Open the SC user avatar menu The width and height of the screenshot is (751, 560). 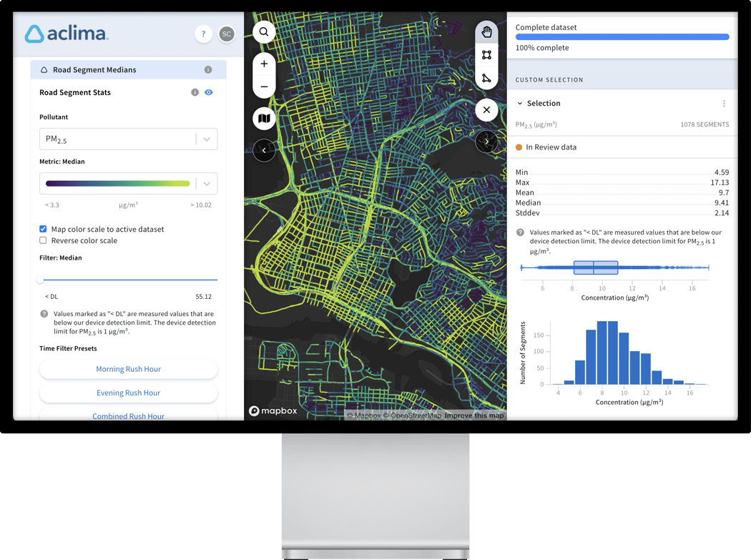227,34
